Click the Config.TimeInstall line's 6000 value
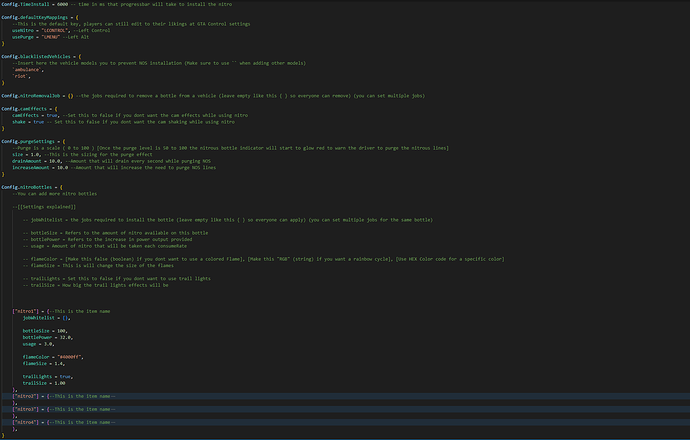The image size is (690, 440). 62,4
